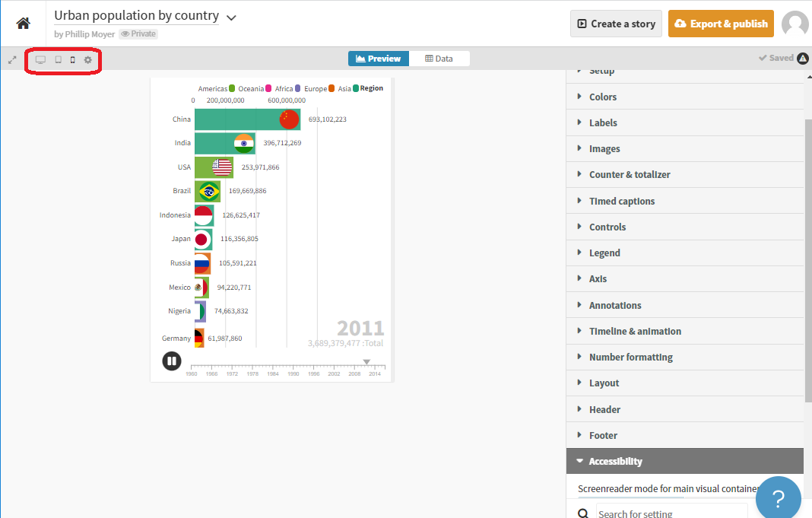Image resolution: width=812 pixels, height=518 pixels.
Task: Switch to the Data tab
Action: (442, 58)
